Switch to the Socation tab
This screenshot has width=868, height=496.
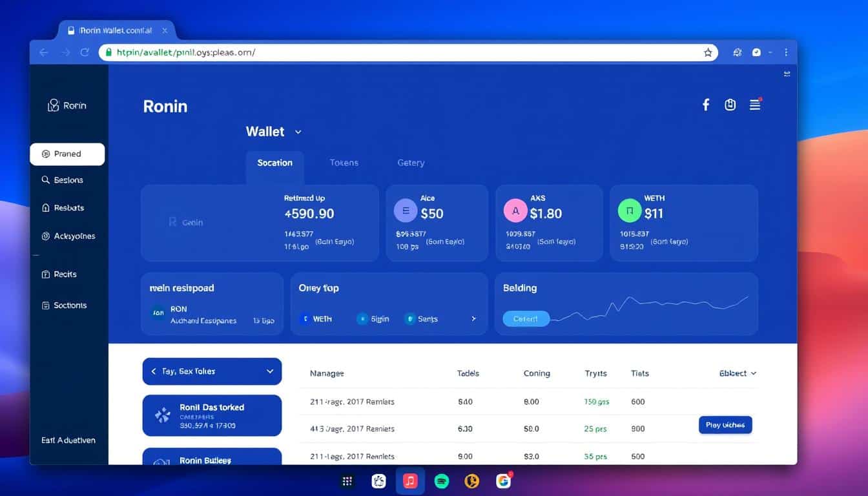[274, 163]
